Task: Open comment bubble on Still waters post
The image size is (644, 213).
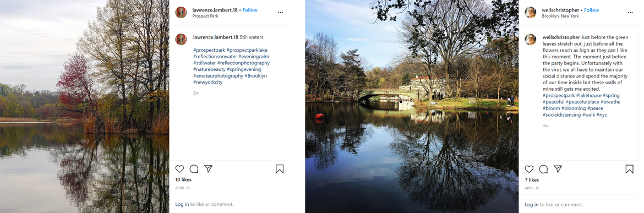Action: click(x=194, y=168)
